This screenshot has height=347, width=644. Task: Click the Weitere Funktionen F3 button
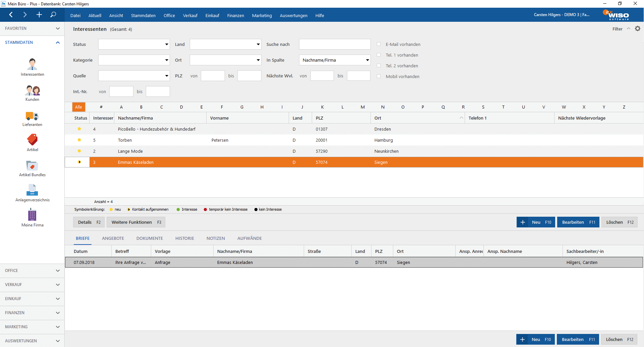tap(136, 222)
